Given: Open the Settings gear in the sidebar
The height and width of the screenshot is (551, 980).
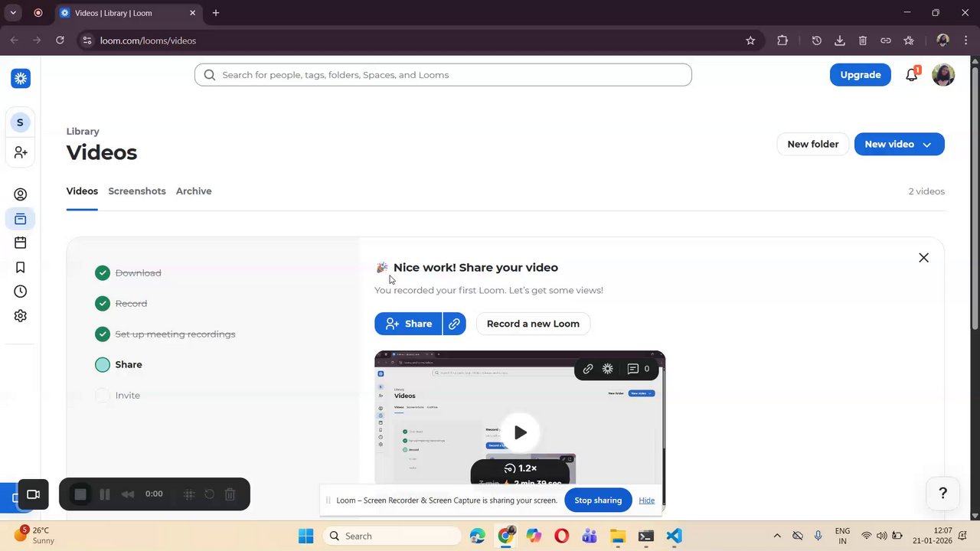Looking at the screenshot, I should pos(21,316).
